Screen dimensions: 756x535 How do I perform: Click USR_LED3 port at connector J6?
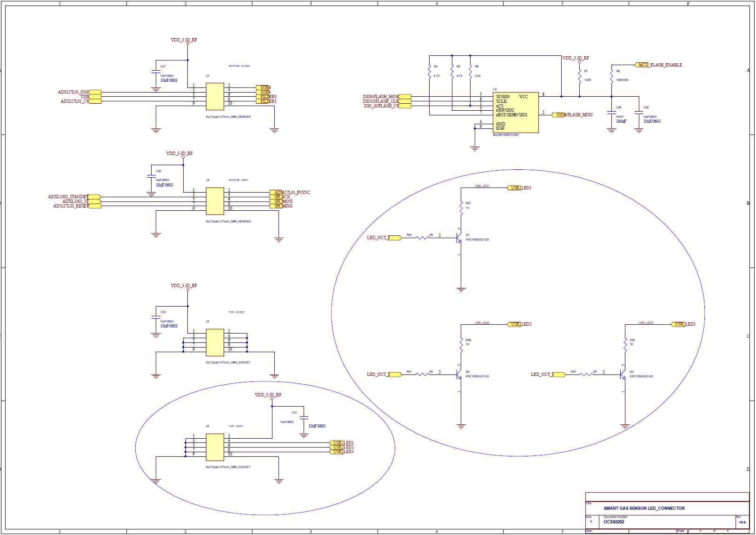(342, 452)
